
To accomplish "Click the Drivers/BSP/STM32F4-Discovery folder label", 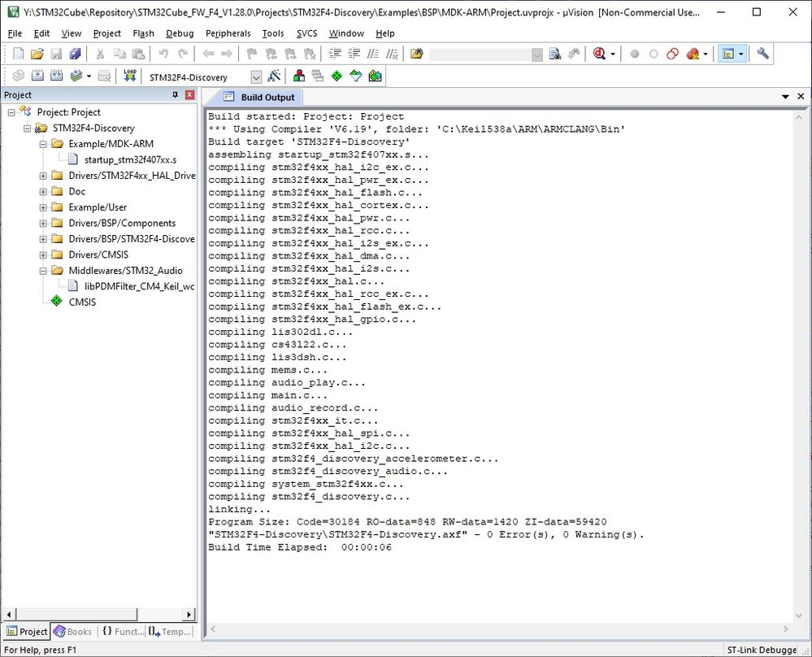I will pos(132,239).
